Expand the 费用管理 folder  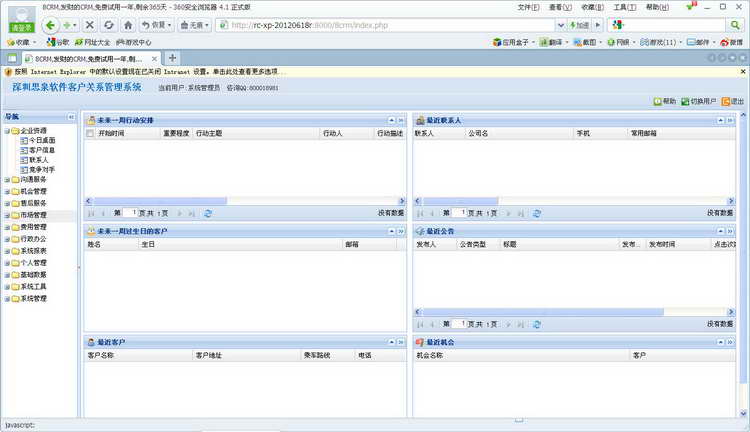point(7,227)
